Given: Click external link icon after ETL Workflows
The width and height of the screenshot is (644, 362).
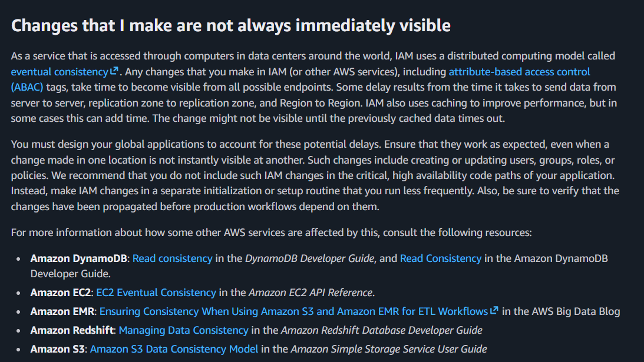Looking at the screenshot, I should (494, 310).
